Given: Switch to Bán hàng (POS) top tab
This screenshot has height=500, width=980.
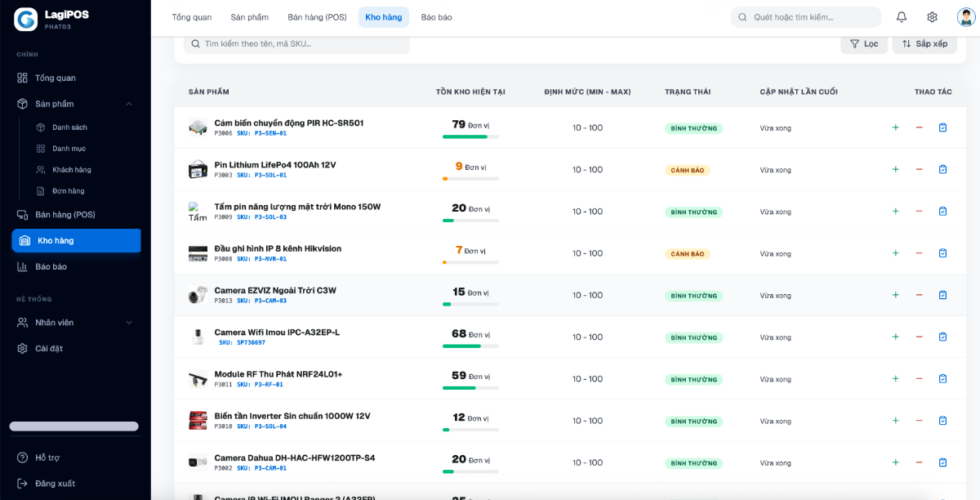Looking at the screenshot, I should click(317, 17).
